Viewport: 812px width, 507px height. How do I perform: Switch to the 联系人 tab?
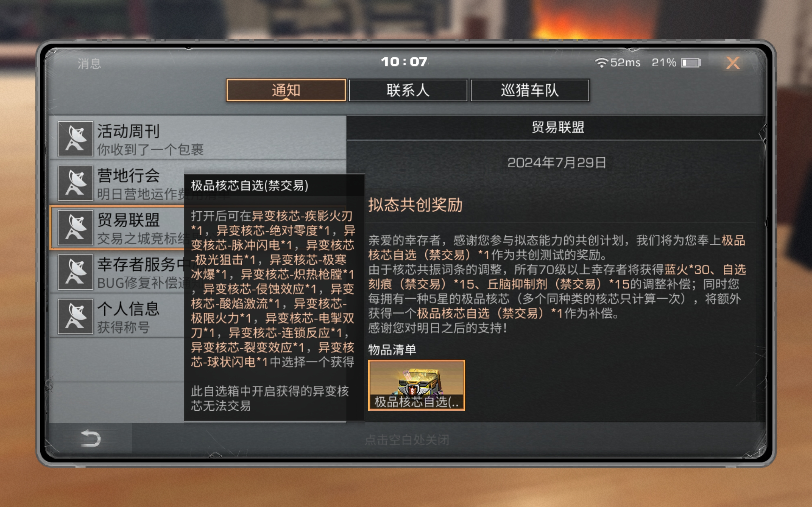[x=408, y=90]
